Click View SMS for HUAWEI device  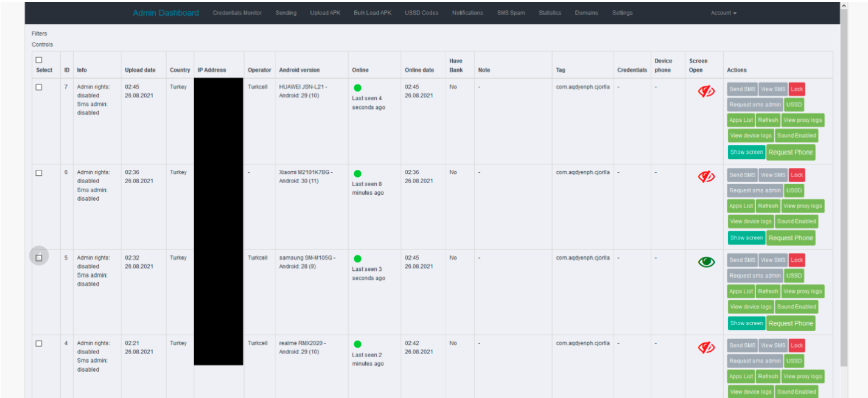(x=773, y=89)
